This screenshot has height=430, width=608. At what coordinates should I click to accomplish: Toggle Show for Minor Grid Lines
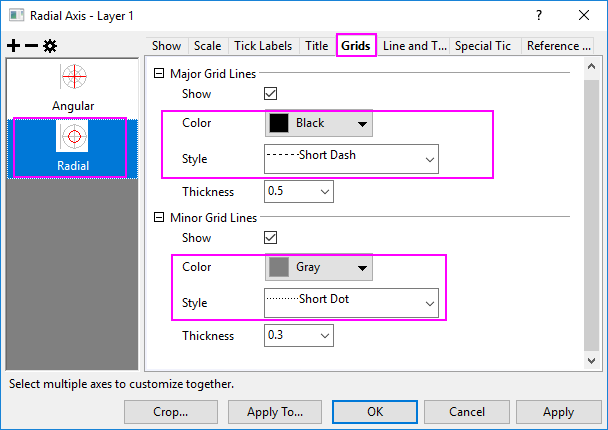coord(270,238)
